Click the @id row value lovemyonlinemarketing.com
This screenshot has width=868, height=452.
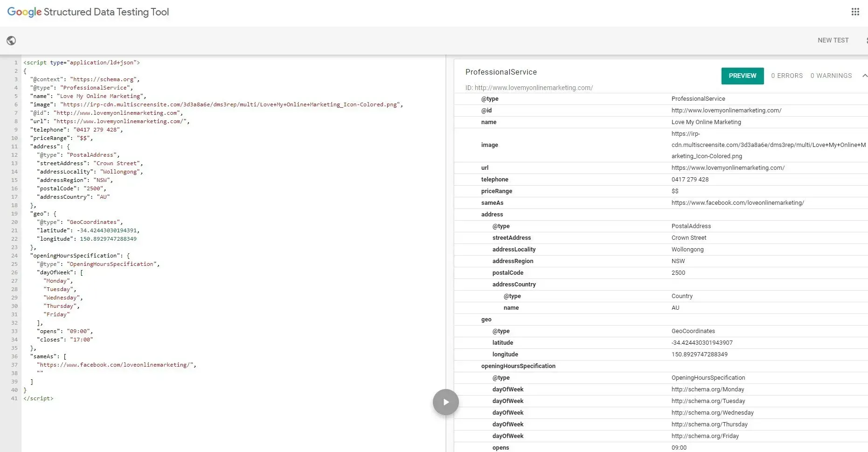pyautogui.click(x=726, y=111)
